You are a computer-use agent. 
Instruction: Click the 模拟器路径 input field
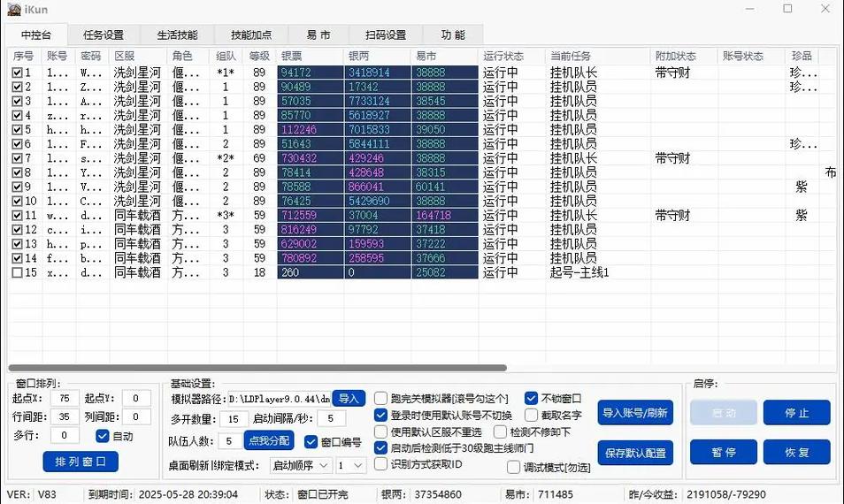pos(280,399)
